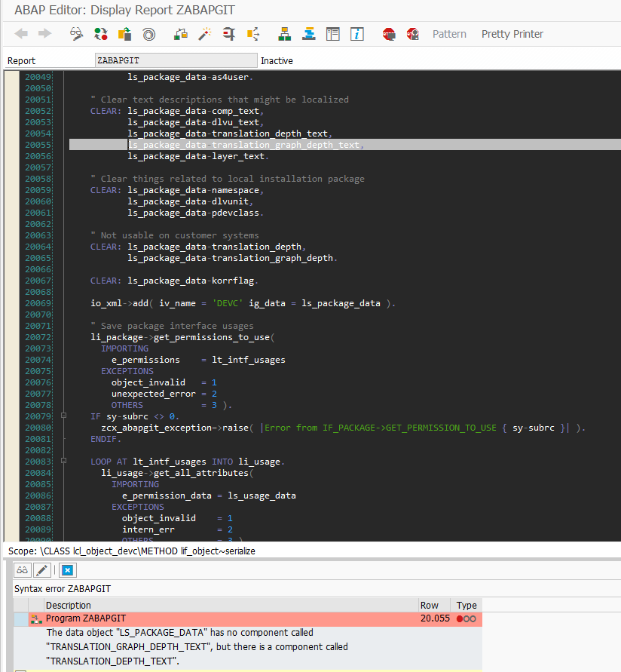Click the pencil edit icon in error panel
This screenshot has width=621, height=672.
coord(42,570)
